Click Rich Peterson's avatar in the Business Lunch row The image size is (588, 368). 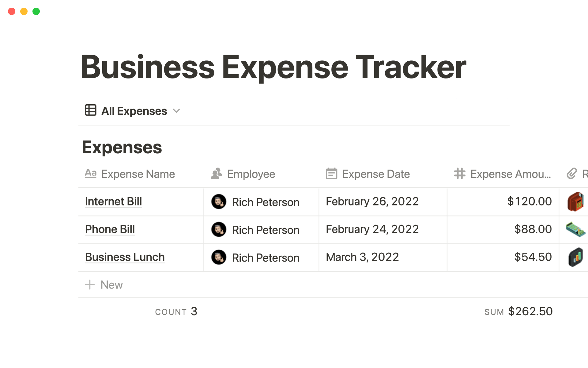pos(219,258)
